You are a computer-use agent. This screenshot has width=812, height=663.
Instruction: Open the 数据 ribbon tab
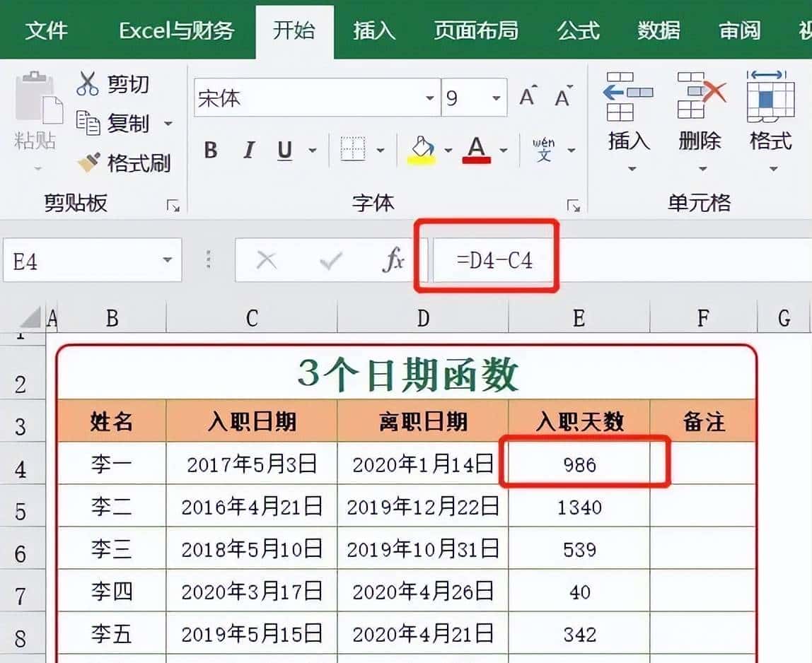pyautogui.click(x=659, y=31)
